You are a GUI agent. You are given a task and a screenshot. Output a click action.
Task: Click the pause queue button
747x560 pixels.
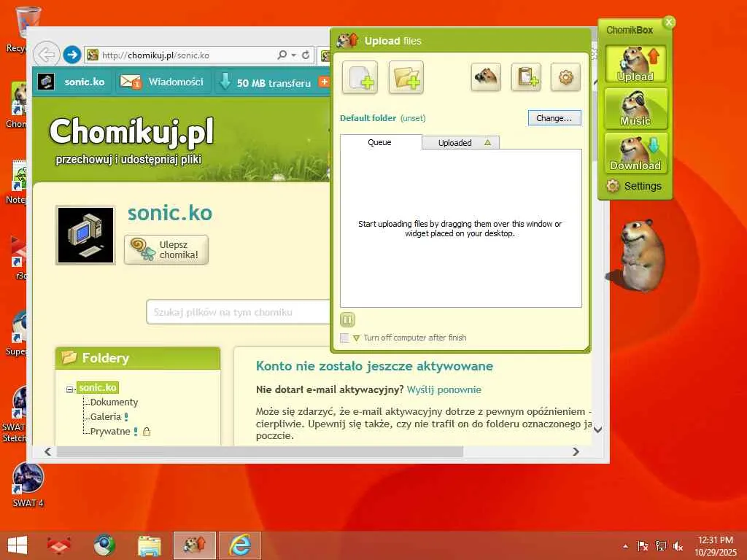[x=347, y=319]
